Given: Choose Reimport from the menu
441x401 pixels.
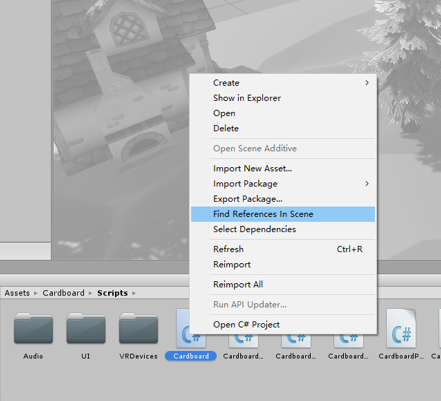Looking at the screenshot, I should [x=283, y=265].
